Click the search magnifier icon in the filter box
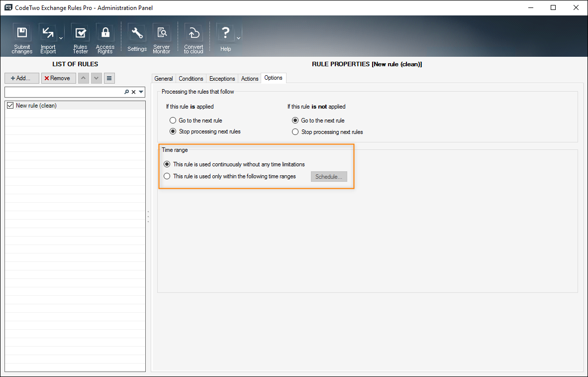 tap(127, 92)
